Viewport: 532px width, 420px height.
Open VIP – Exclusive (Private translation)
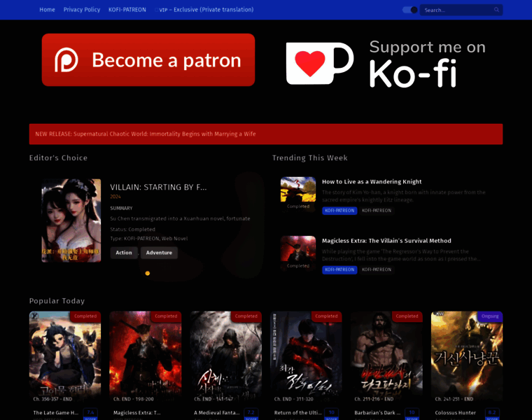click(x=204, y=10)
